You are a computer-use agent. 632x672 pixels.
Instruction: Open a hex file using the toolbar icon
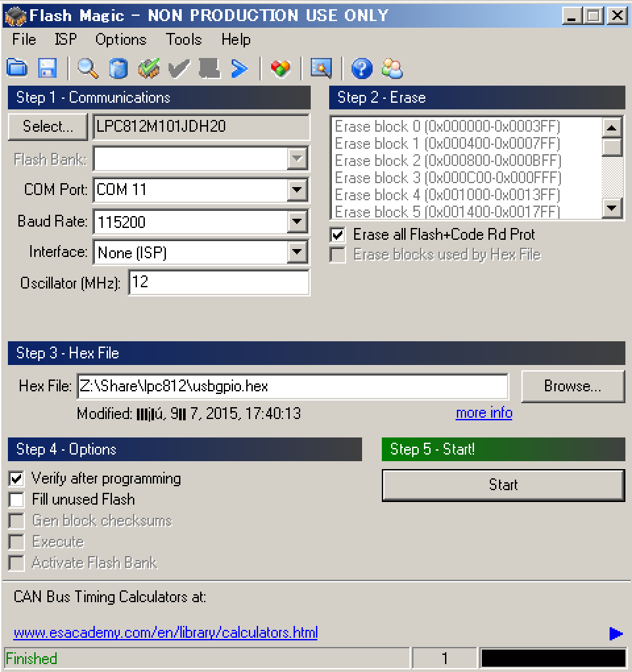[x=16, y=68]
